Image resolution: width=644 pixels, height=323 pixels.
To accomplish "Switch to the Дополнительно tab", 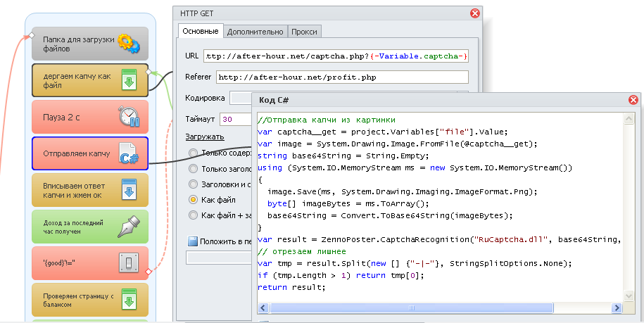I will 255,32.
